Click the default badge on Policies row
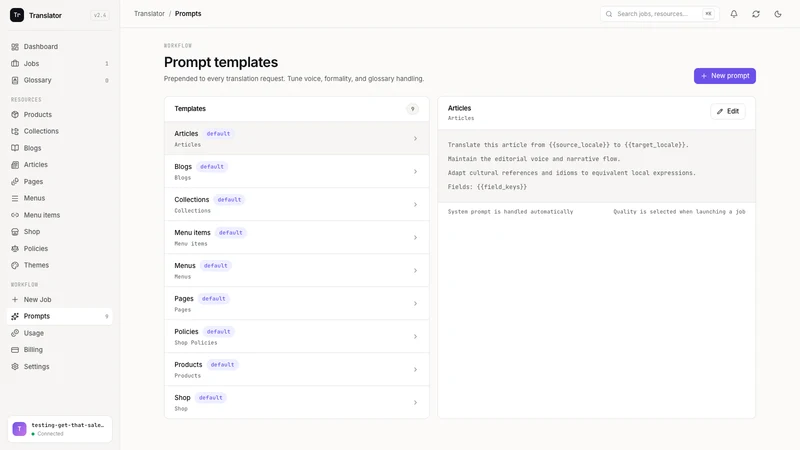Image resolution: width=800 pixels, height=450 pixels. click(218, 332)
